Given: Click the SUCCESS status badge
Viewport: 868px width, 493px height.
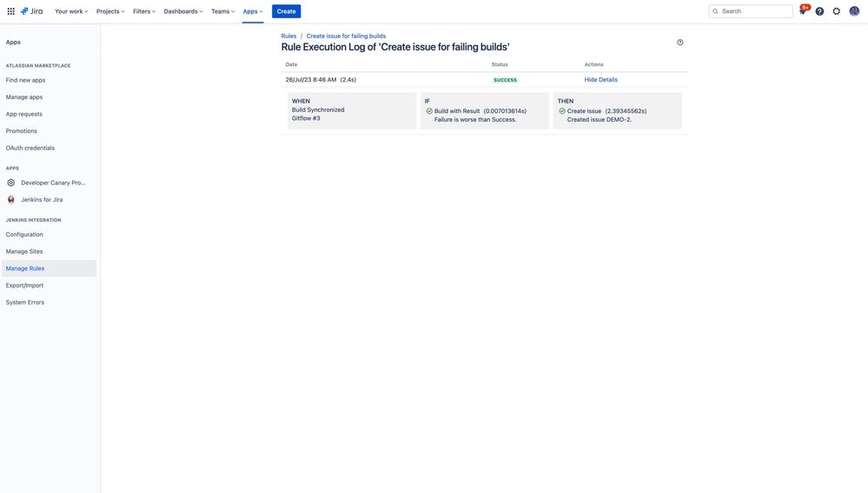Looking at the screenshot, I should (x=505, y=80).
